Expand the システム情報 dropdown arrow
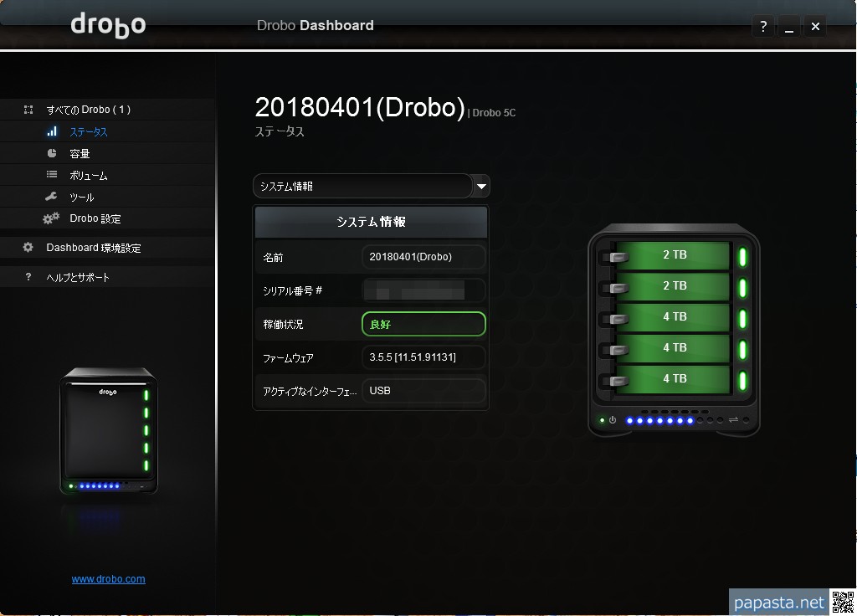Screen dimensions: 857x616 [x=481, y=186]
